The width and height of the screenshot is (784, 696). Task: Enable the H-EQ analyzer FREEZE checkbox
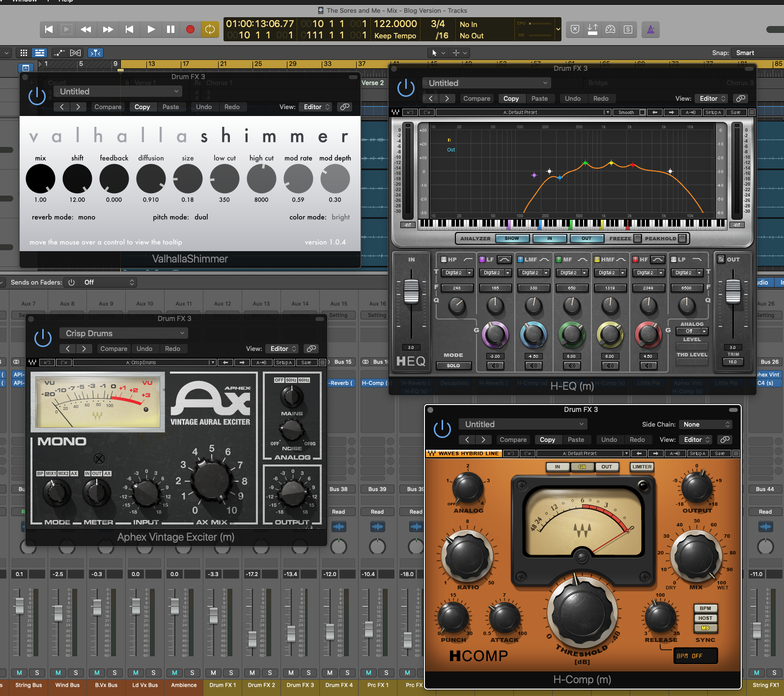pos(638,238)
